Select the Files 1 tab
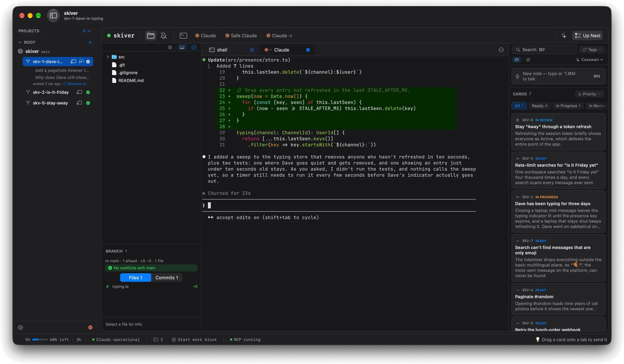This screenshot has height=364, width=624. 136,278
